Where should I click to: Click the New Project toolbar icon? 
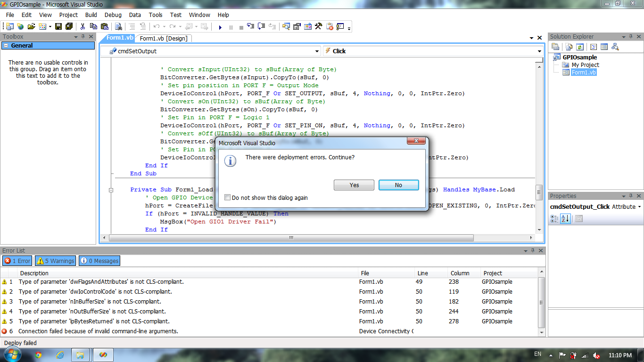[x=9, y=26]
